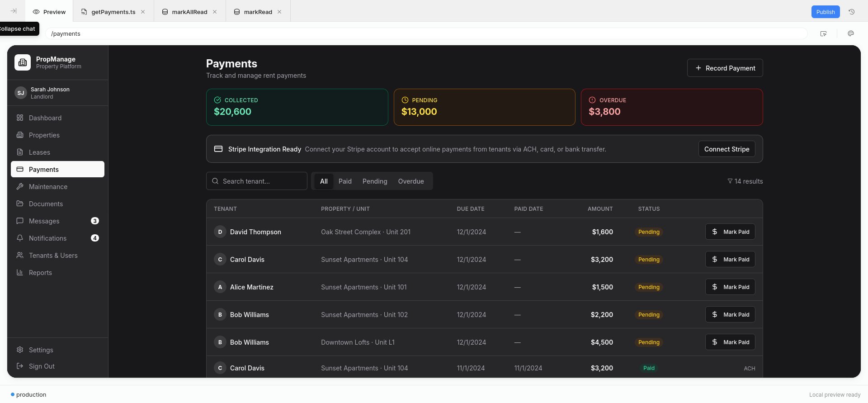The image size is (868, 403).
Task: Open the version history icon near Publish
Action: pos(852,12)
